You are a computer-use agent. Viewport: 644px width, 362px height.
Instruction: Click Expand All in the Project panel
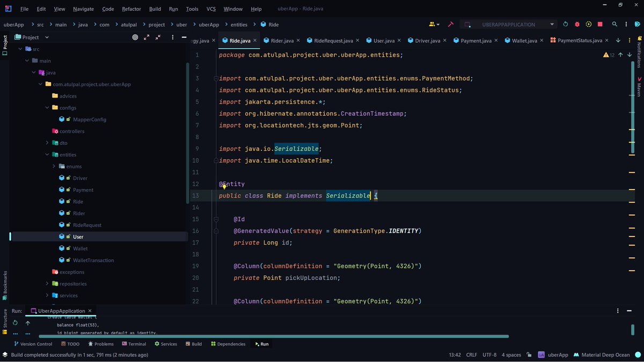147,37
